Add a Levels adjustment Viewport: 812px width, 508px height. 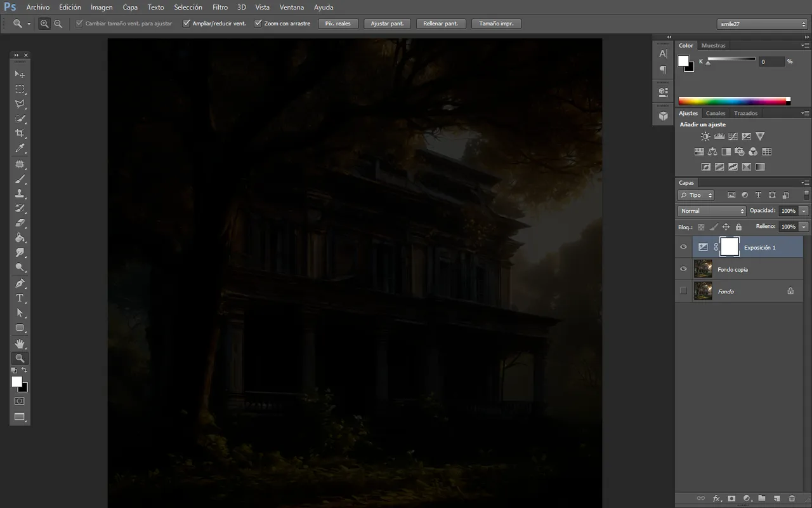[719, 137]
